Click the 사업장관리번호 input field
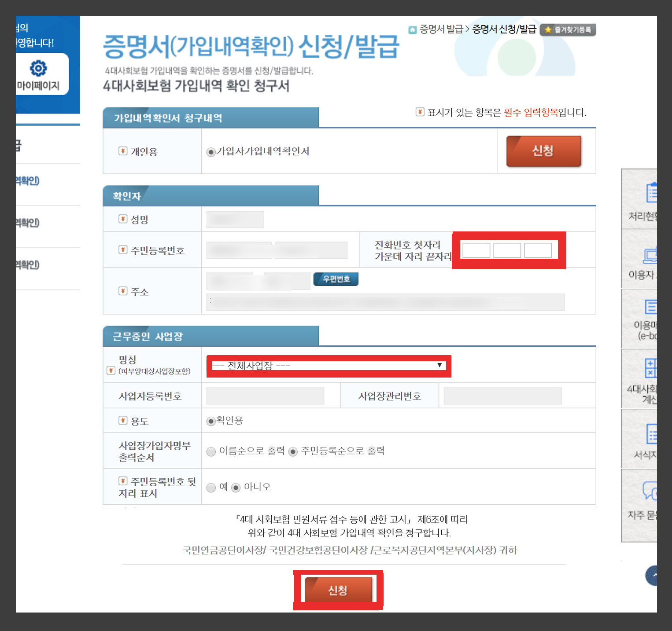Viewport: 672px width, 631px height. tap(502, 396)
